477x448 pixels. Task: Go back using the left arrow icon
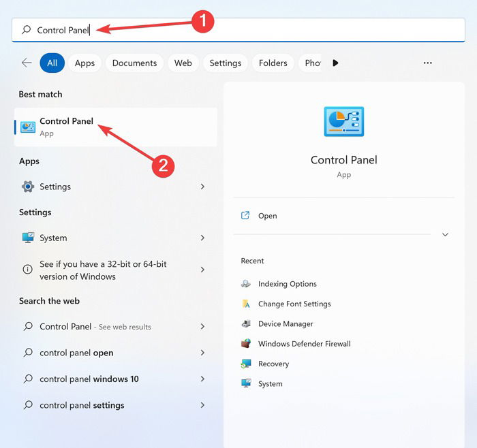[x=27, y=63]
